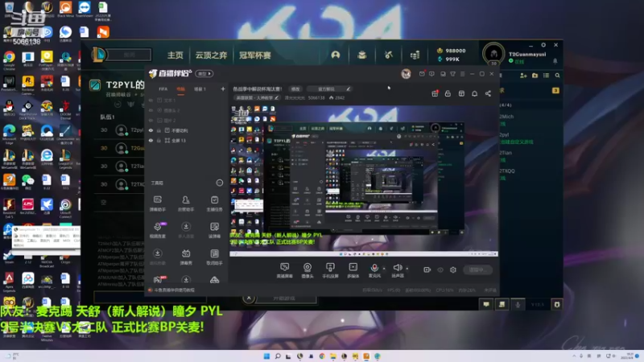Click the unlock padlock icon in stream header
The width and height of the screenshot is (644, 362).
coord(448,93)
